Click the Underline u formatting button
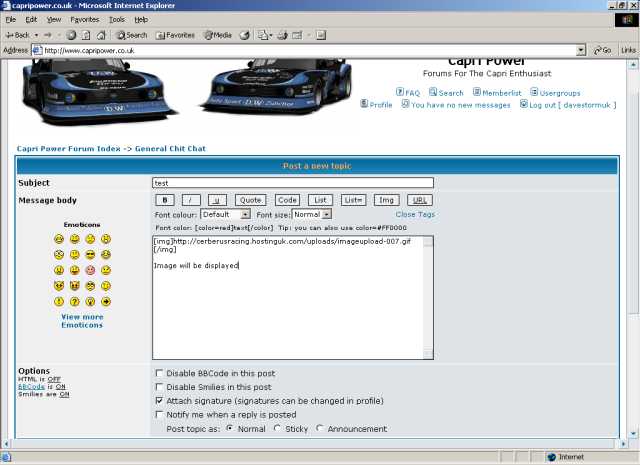This screenshot has width=640, height=465. pyautogui.click(x=217, y=200)
